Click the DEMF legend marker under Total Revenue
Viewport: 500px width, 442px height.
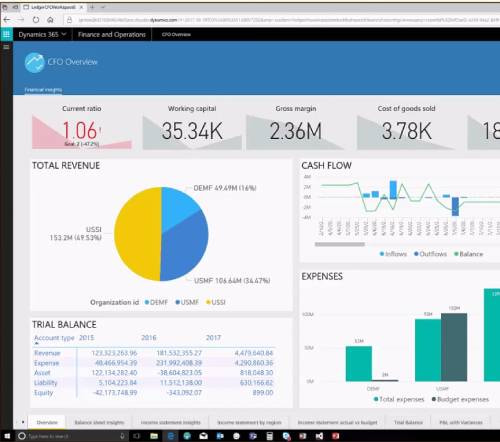tap(147, 302)
